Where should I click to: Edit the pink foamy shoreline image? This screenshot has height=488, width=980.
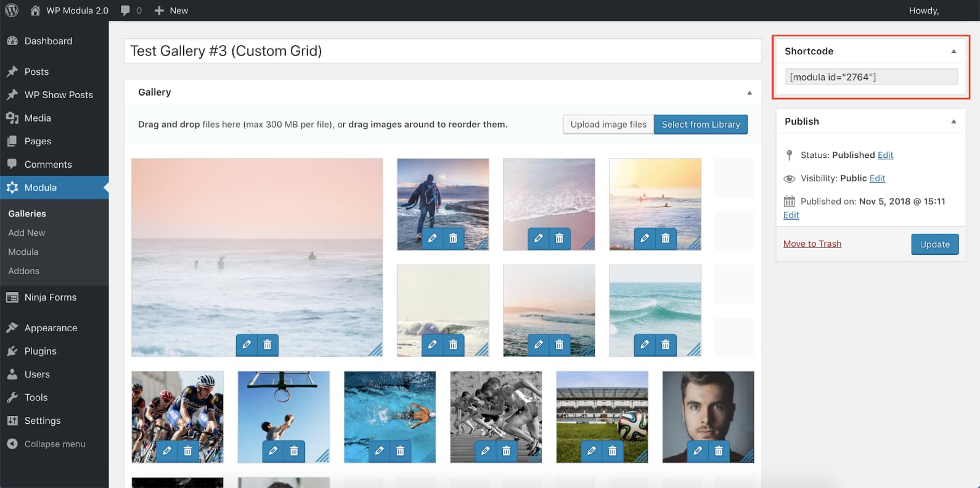point(538,238)
